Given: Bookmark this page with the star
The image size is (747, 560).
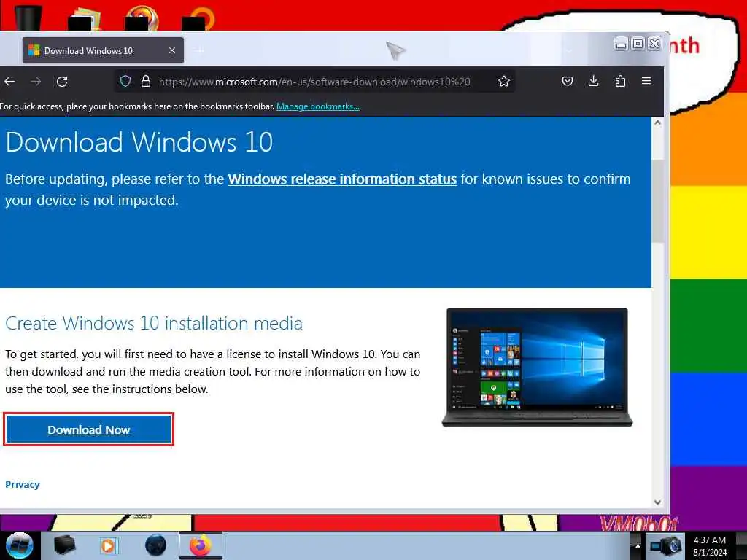Looking at the screenshot, I should (x=503, y=82).
